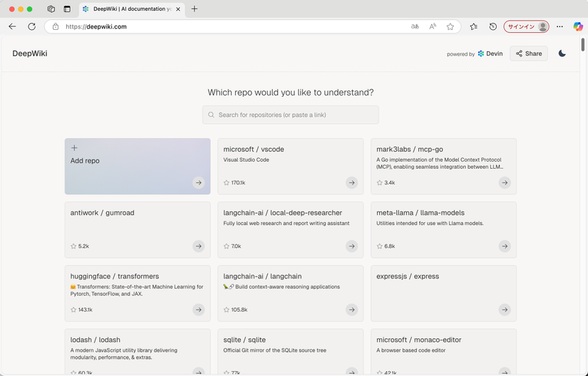The width and height of the screenshot is (588, 376).
Task: Click the 105.8k star count
Action: pos(239,310)
